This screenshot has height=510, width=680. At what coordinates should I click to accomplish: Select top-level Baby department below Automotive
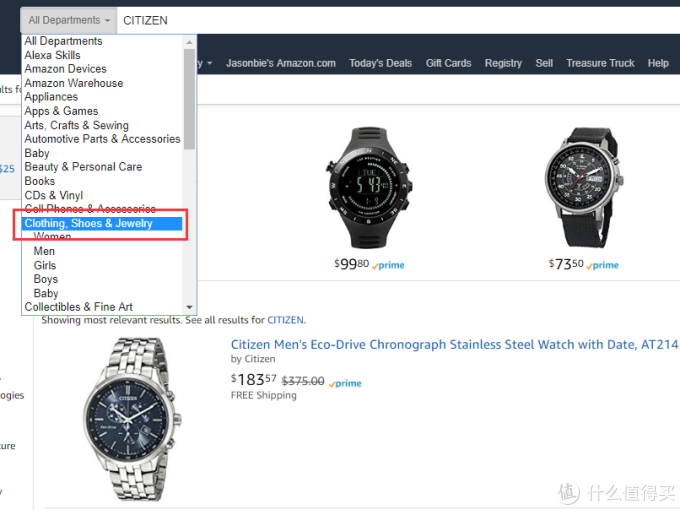coord(37,153)
